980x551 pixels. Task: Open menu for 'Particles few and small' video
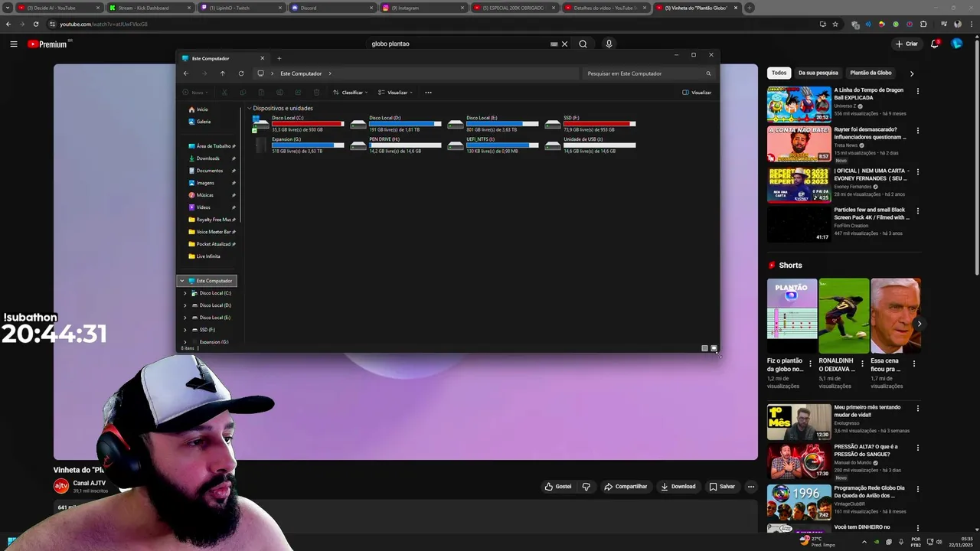click(917, 210)
